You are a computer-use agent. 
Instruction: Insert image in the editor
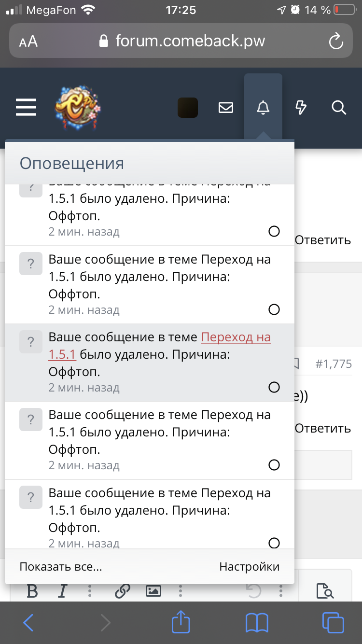[x=153, y=590]
